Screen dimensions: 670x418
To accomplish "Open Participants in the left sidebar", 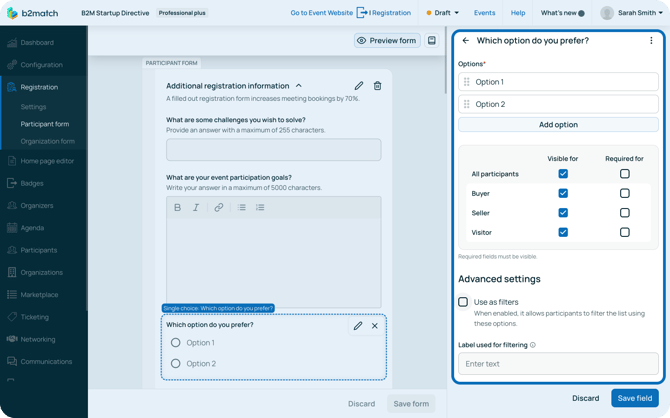I will (38, 250).
